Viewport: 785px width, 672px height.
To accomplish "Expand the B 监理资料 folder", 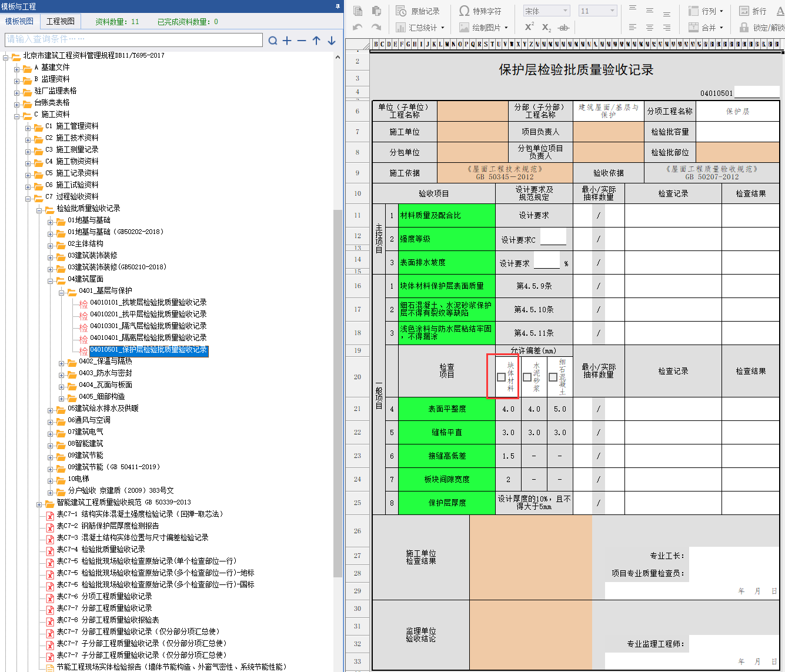I will tap(16, 81).
